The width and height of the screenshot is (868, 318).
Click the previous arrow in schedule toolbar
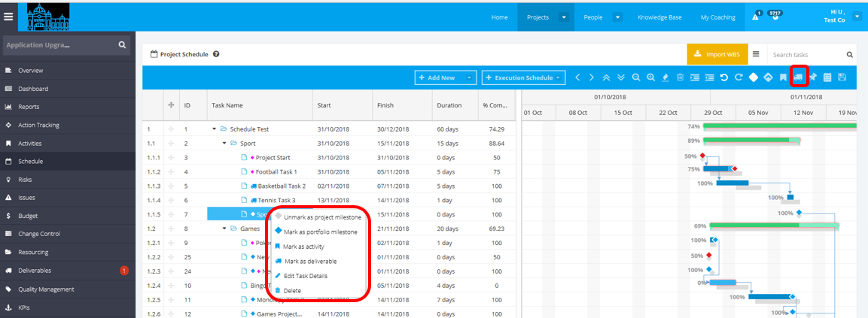click(577, 77)
